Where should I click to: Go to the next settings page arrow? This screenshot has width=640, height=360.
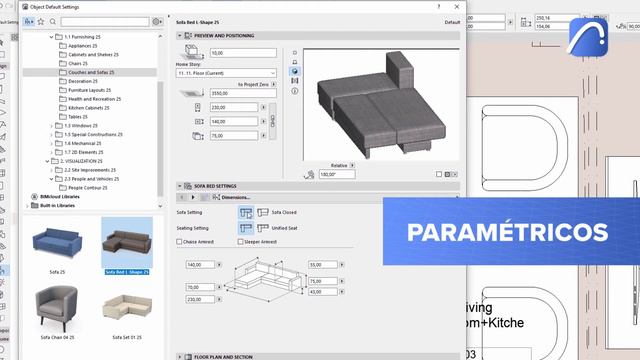(193, 198)
